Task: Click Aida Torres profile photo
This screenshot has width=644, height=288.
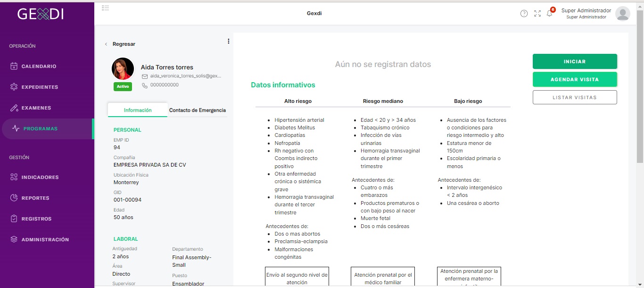Action: (123, 69)
